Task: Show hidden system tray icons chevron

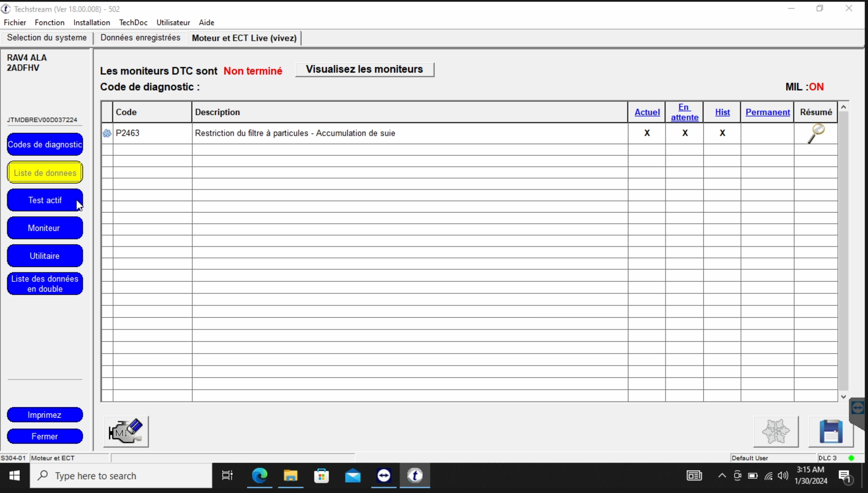Action: [x=722, y=476]
